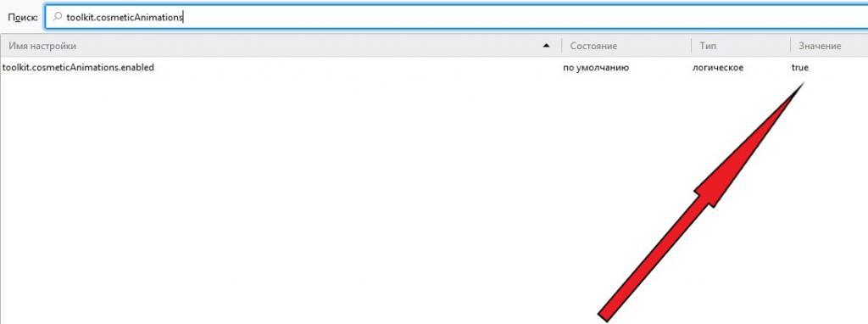This screenshot has width=868, height=324.
Task: Select the toolkit.cosmeticAnimations.enabled preference row
Action: coord(434,68)
